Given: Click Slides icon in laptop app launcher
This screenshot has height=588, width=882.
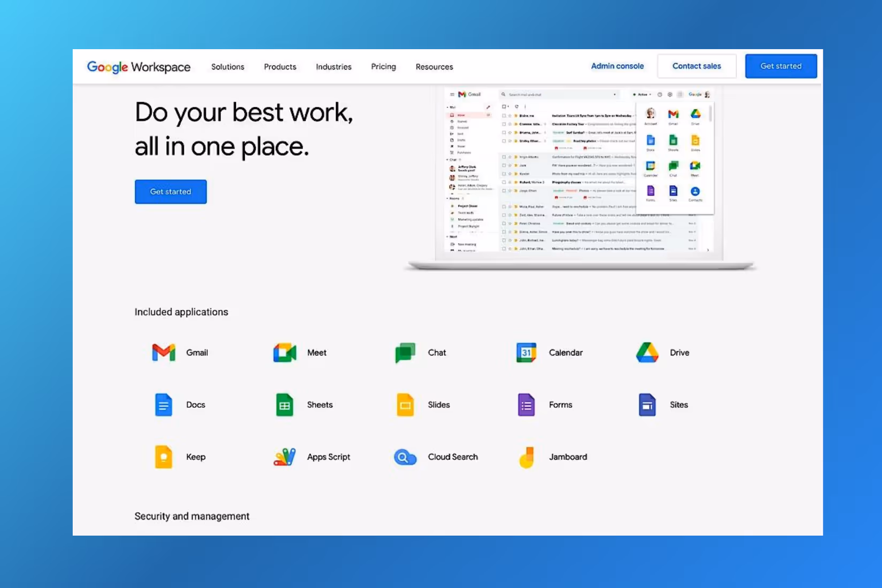Looking at the screenshot, I should (695, 140).
